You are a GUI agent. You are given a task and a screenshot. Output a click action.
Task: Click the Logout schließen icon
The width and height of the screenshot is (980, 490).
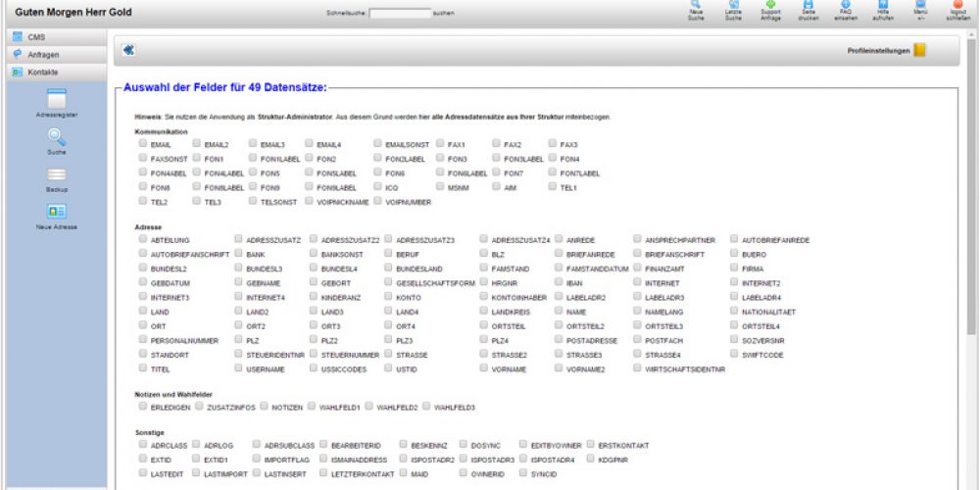point(957,6)
